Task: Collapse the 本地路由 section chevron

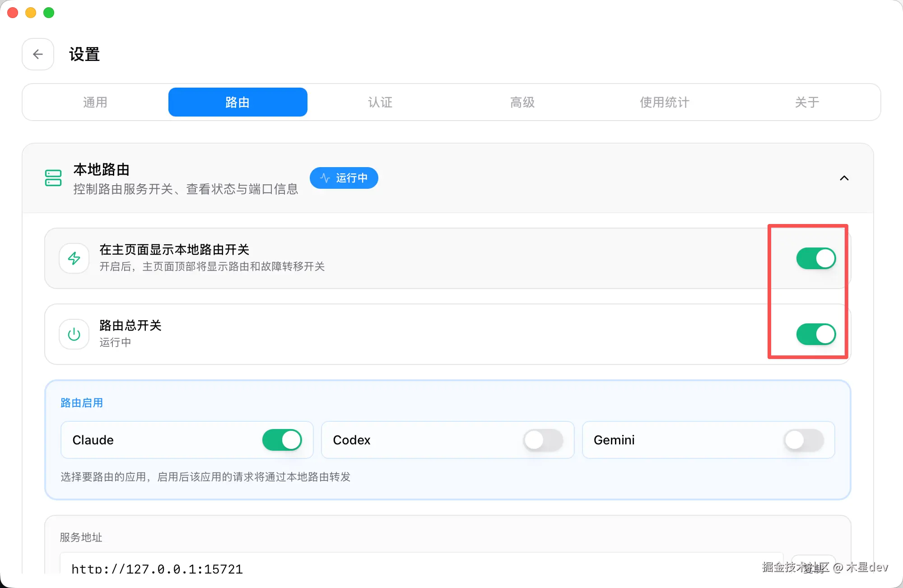Action: 844,178
